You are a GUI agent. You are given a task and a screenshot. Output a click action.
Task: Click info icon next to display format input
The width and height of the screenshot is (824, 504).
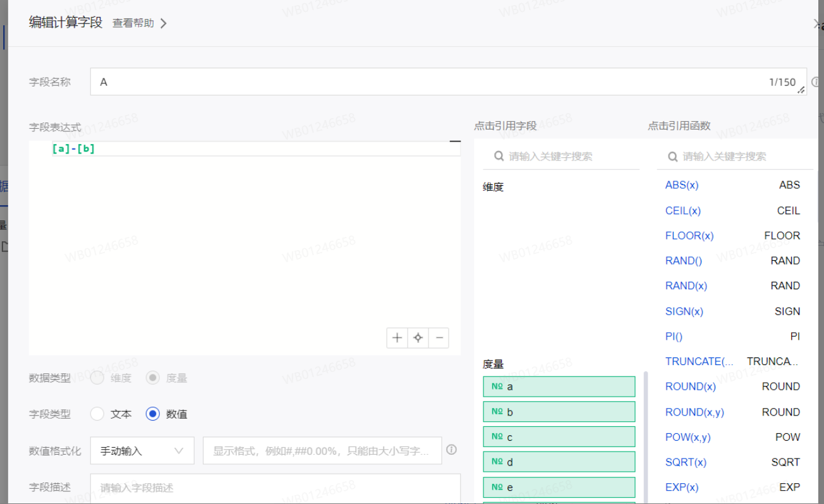pyautogui.click(x=451, y=450)
